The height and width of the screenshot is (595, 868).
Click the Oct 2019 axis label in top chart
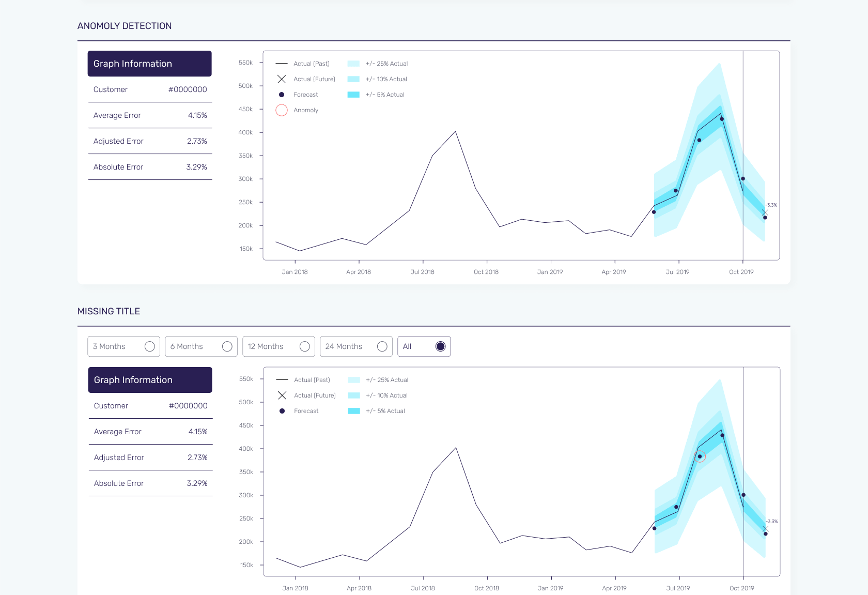pos(741,272)
